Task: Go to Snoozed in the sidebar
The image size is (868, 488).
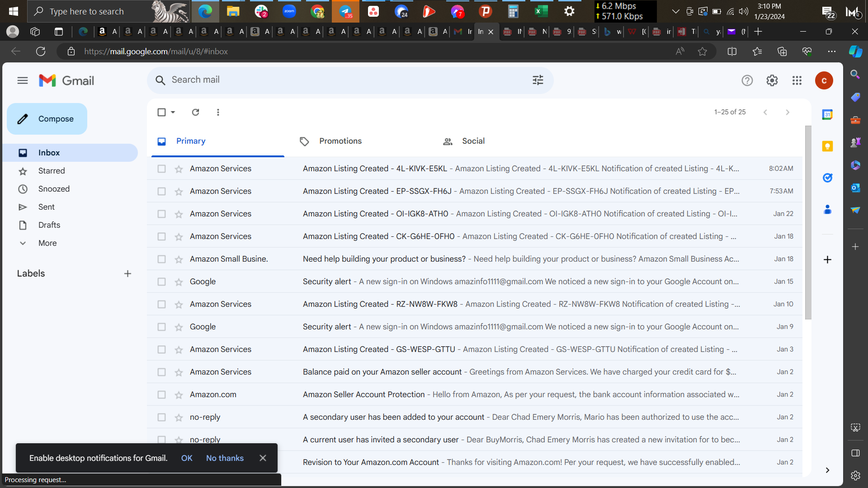Action: tap(70, 189)
